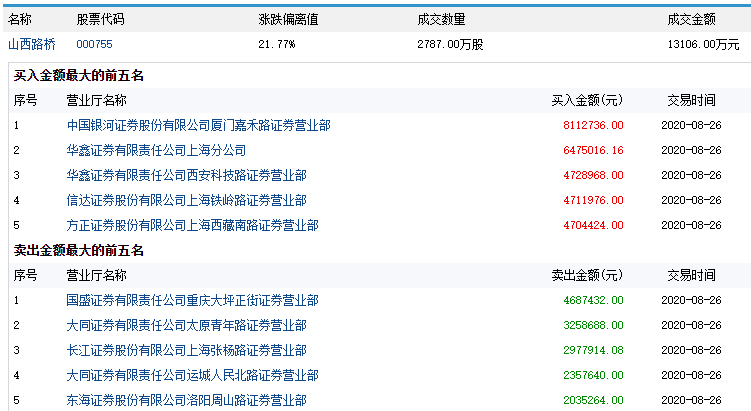Open 国盛证券重庆大坪正街证券营业部 link

(x=193, y=300)
